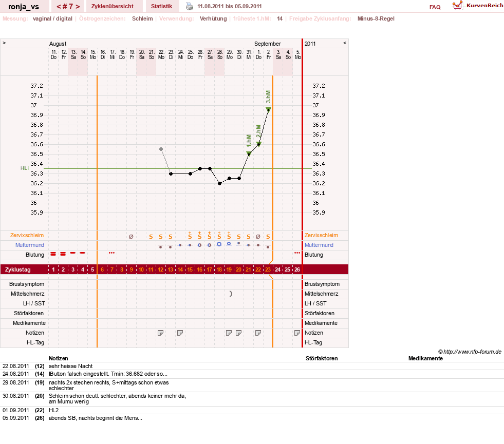Click the spotting dots on cycle day 26
Viewport: 504px width, 444px height.
(x=297, y=253)
